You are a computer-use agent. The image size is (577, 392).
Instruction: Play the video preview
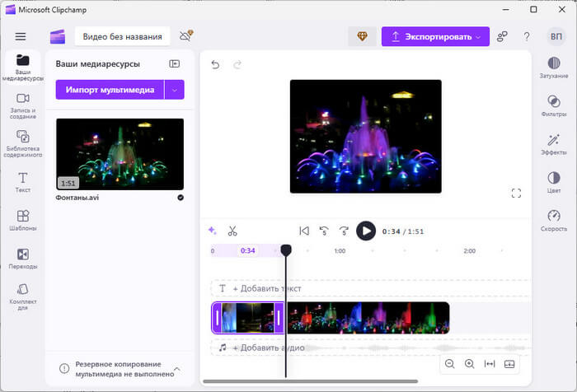click(366, 231)
